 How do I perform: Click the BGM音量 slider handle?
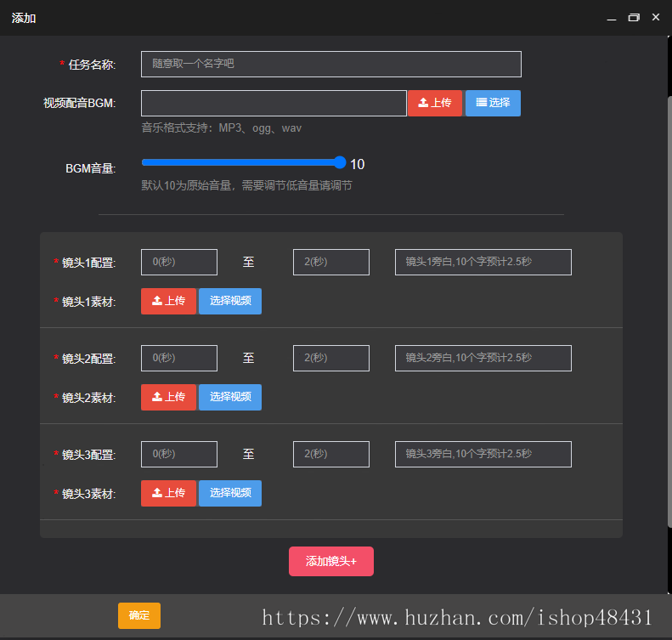[x=340, y=162]
